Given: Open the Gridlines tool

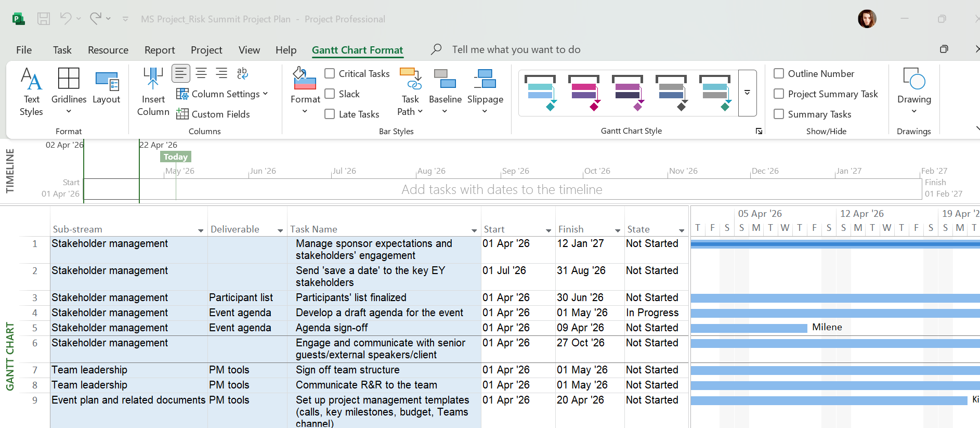Looking at the screenshot, I should click(x=69, y=92).
